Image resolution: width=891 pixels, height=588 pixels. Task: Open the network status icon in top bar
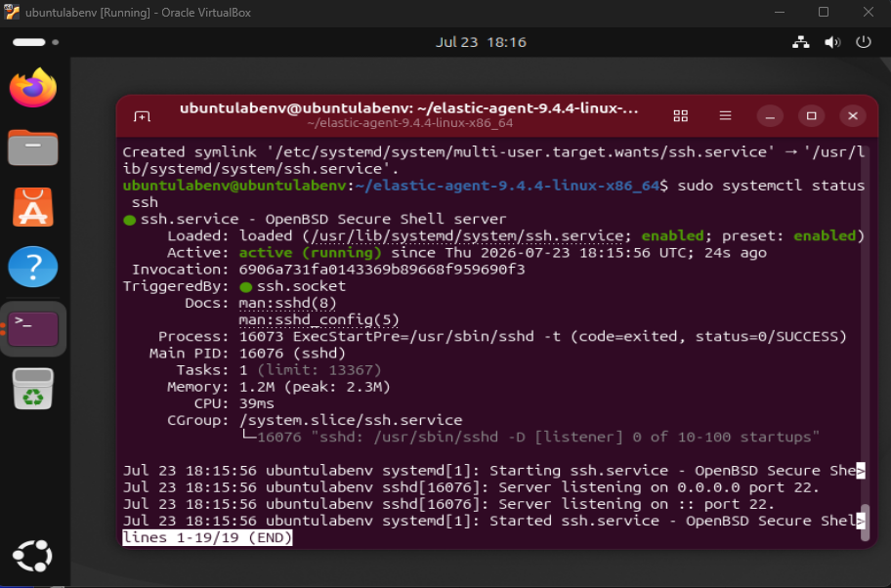[x=801, y=42]
